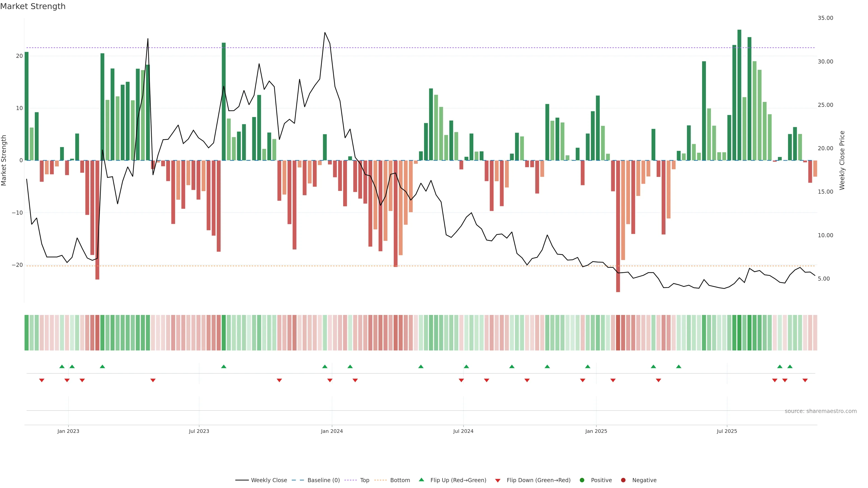This screenshot has height=488, width=868.
Task: Click the Positive green circle legend icon
Action: (x=582, y=480)
